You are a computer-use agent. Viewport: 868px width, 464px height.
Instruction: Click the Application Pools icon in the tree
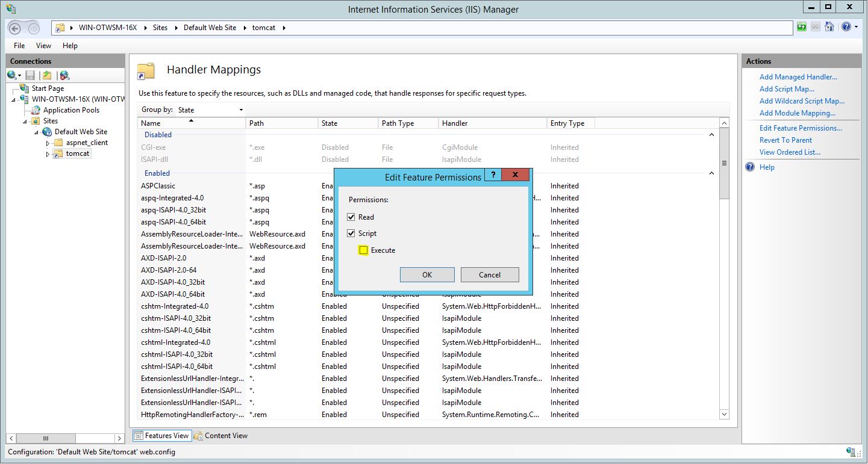tap(36, 110)
